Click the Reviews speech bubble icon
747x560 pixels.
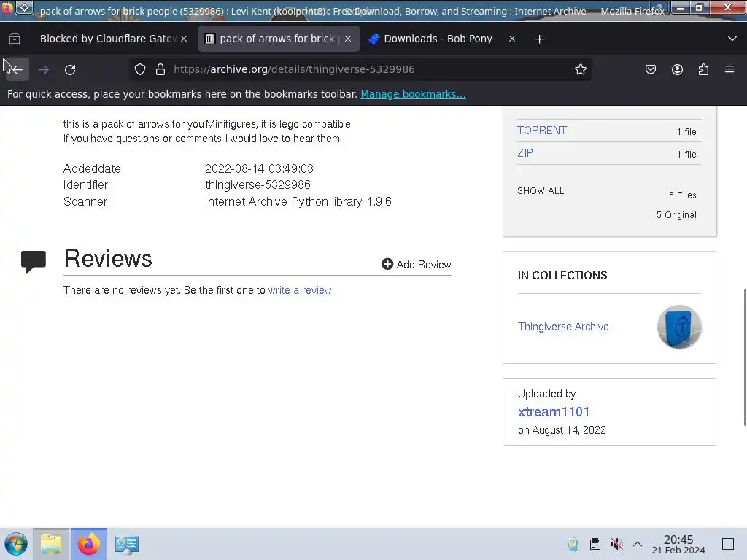pyautogui.click(x=34, y=262)
